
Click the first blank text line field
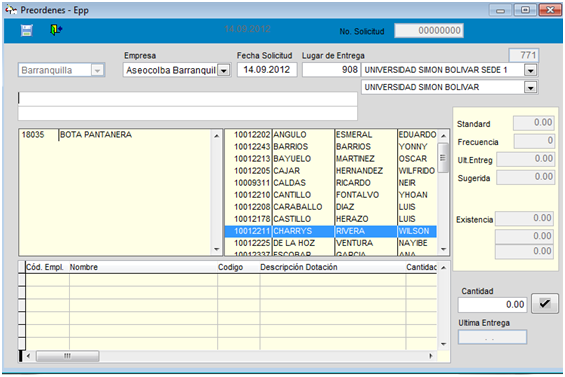[188, 98]
